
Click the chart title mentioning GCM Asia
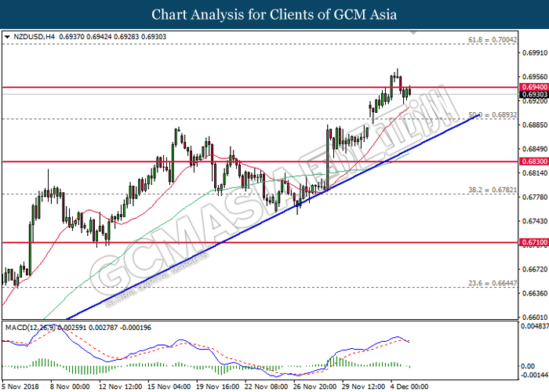coord(274,14)
